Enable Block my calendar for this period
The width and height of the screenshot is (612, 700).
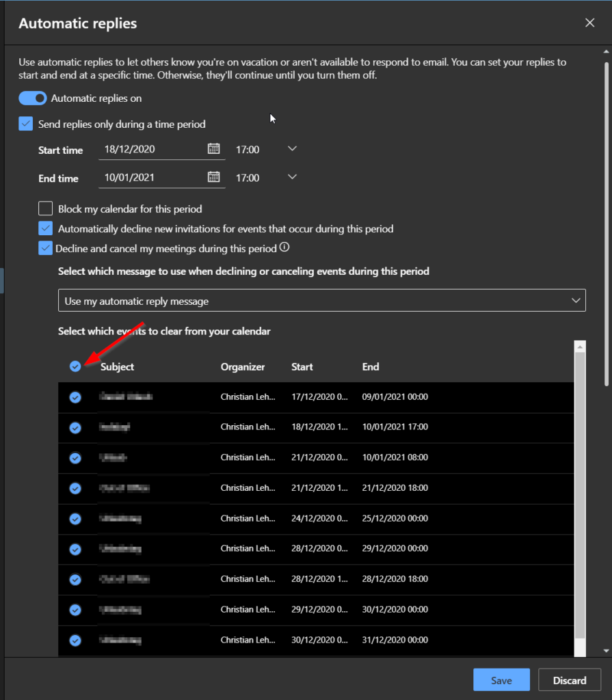[x=46, y=208]
